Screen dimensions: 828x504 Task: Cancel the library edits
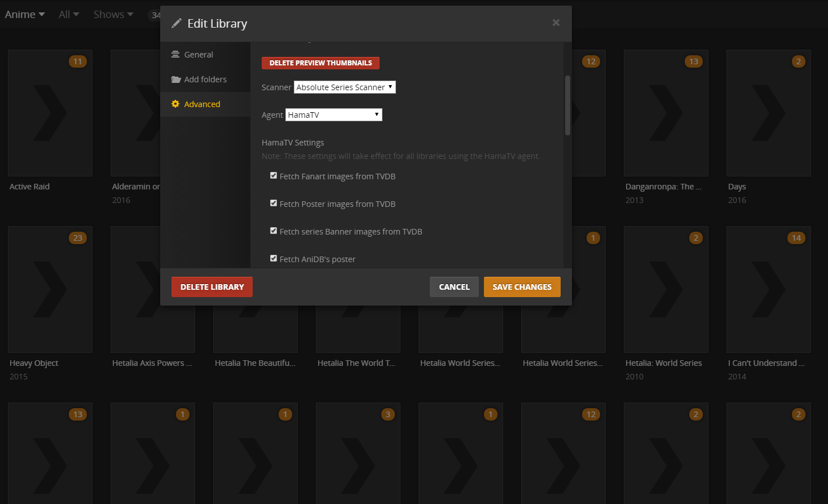pyautogui.click(x=454, y=287)
